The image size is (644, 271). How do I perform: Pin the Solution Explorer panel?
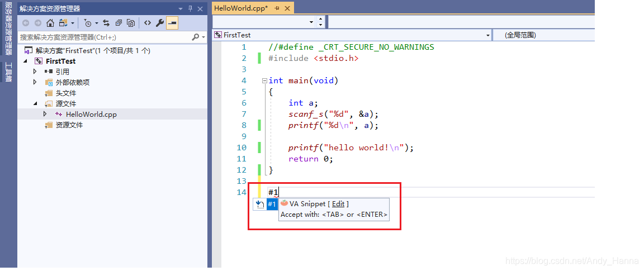click(190, 8)
